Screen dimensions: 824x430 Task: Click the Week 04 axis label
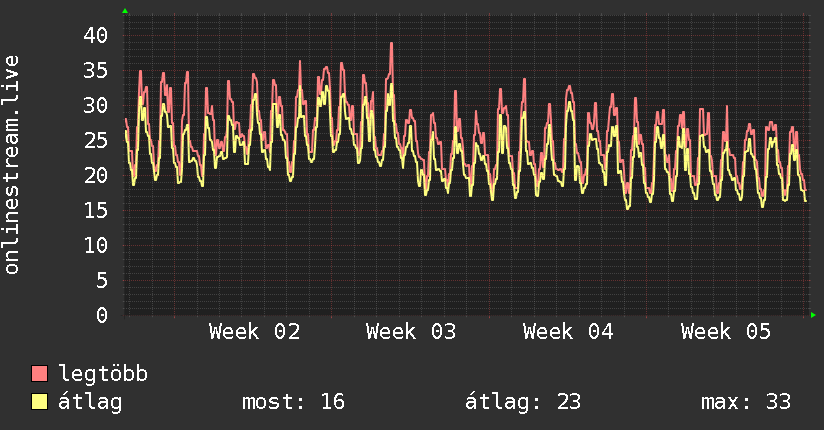[568, 332]
